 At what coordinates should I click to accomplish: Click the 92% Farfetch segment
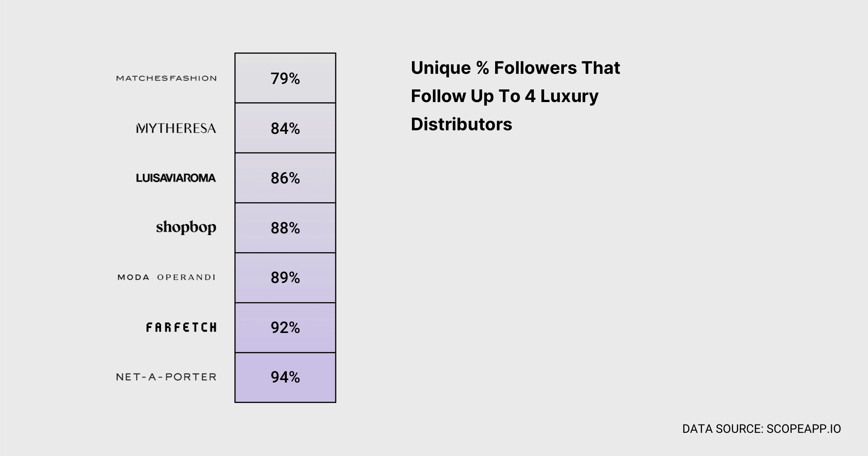tap(285, 328)
